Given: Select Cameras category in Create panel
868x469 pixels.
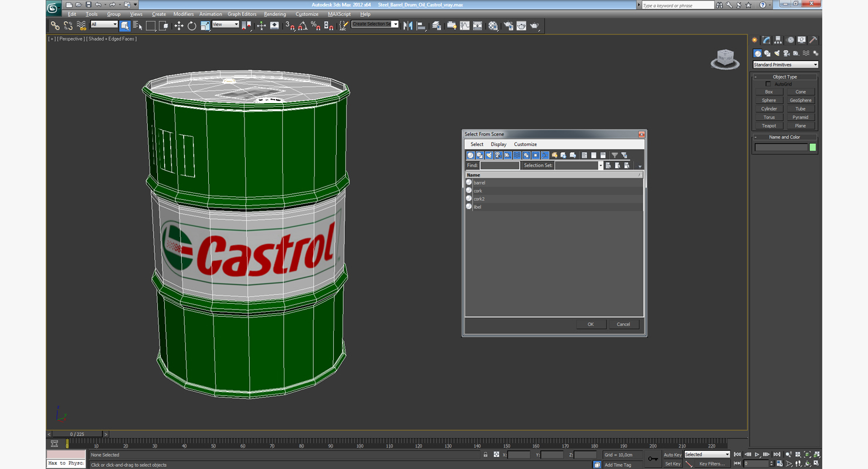Looking at the screenshot, I should coord(786,53).
